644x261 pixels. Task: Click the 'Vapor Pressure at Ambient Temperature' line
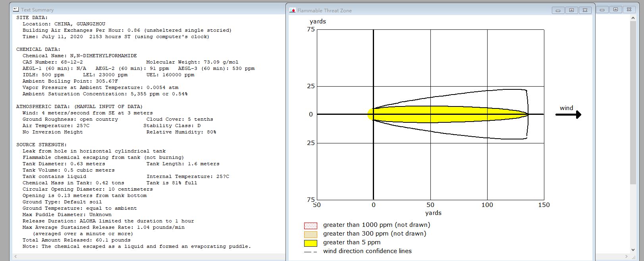point(100,87)
